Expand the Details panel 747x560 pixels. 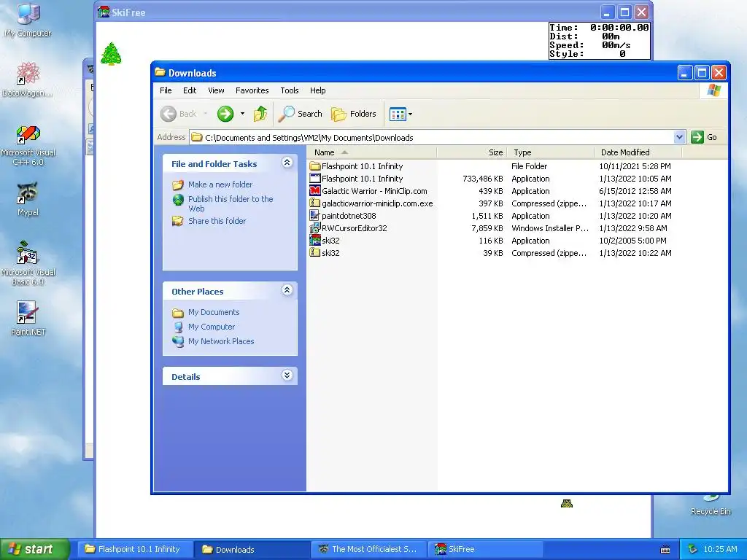[287, 376]
